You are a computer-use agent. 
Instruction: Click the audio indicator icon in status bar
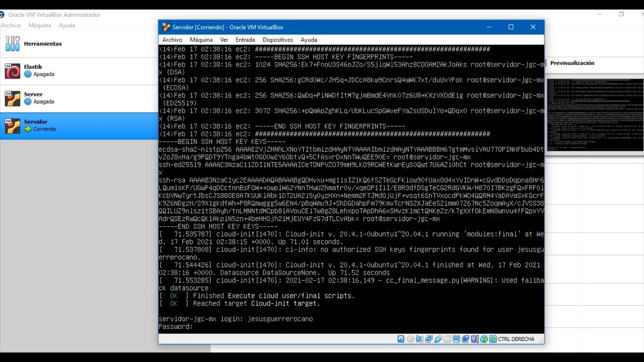[x=419, y=339]
